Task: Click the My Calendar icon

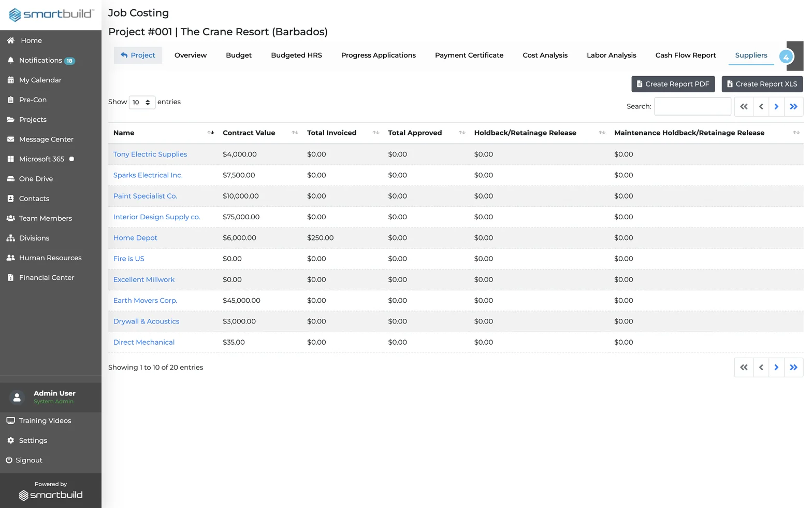Action: [10, 80]
